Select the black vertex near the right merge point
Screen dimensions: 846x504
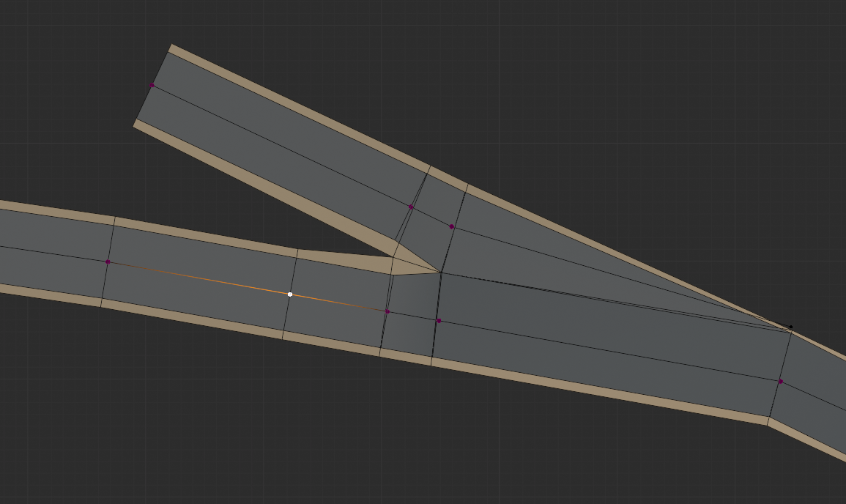(x=790, y=327)
